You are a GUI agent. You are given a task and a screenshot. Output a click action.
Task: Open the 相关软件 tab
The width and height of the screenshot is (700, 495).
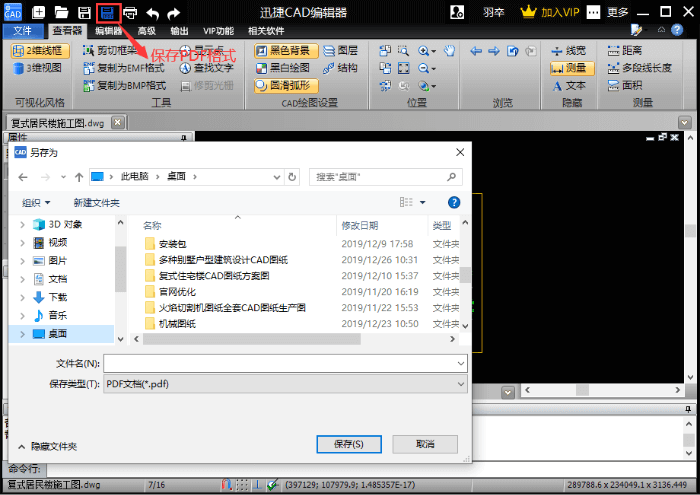[x=266, y=31]
